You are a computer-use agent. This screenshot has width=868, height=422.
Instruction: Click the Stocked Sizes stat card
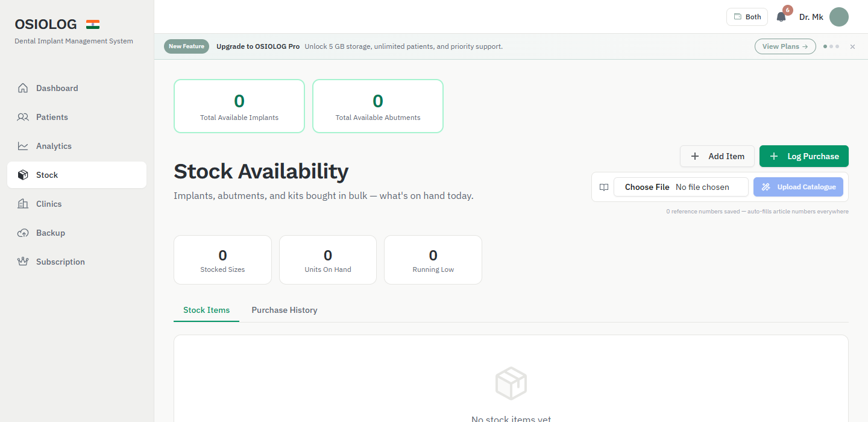pos(222,260)
